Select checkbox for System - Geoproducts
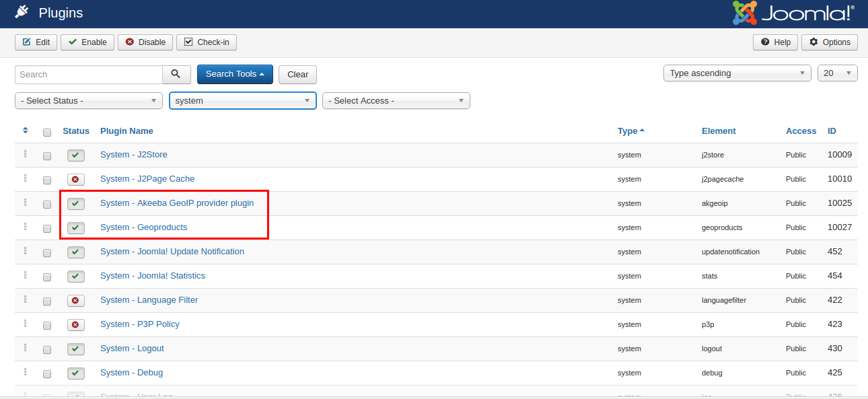868x399 pixels. pos(47,229)
